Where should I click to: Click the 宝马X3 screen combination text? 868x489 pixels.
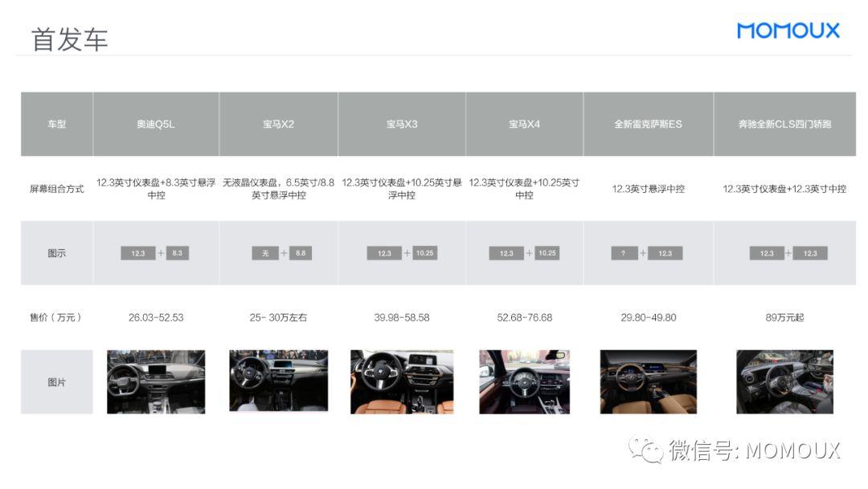(x=402, y=189)
